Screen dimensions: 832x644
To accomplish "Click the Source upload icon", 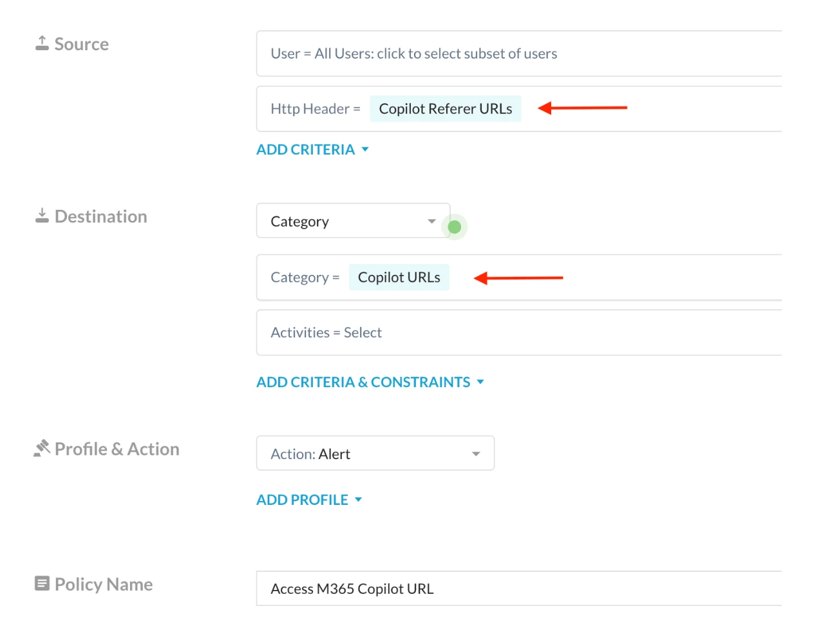I will coord(42,43).
